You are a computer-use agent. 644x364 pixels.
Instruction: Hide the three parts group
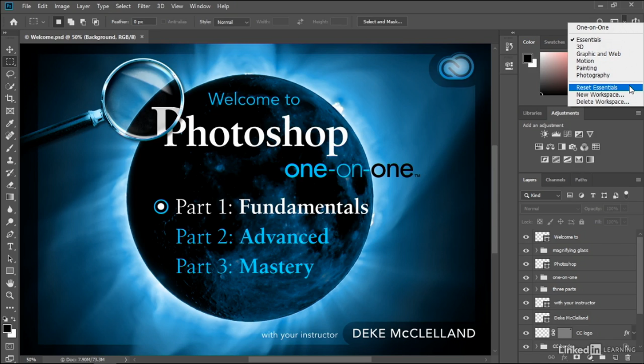pyautogui.click(x=526, y=289)
